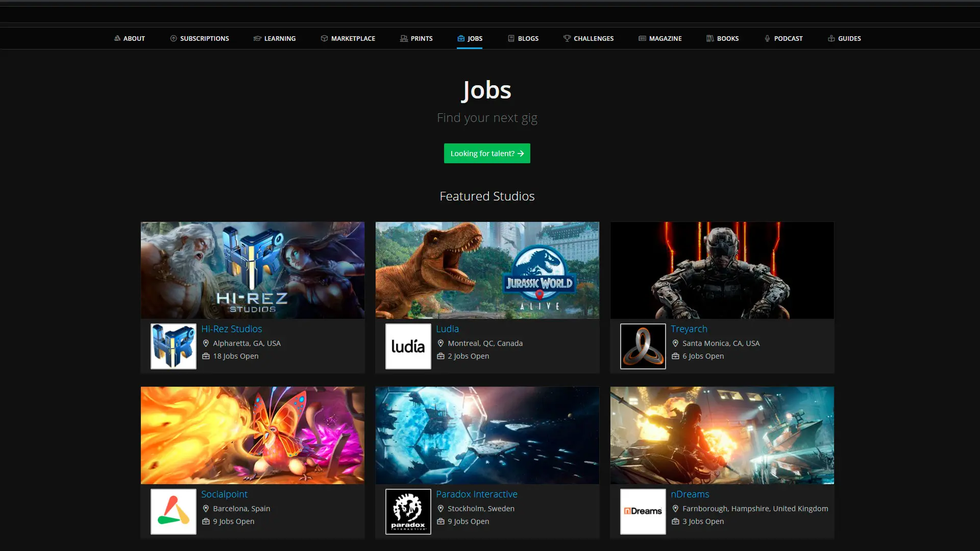Viewport: 980px width, 551px height.
Task: Click the Hi-Rez Studios banner image
Action: click(253, 270)
